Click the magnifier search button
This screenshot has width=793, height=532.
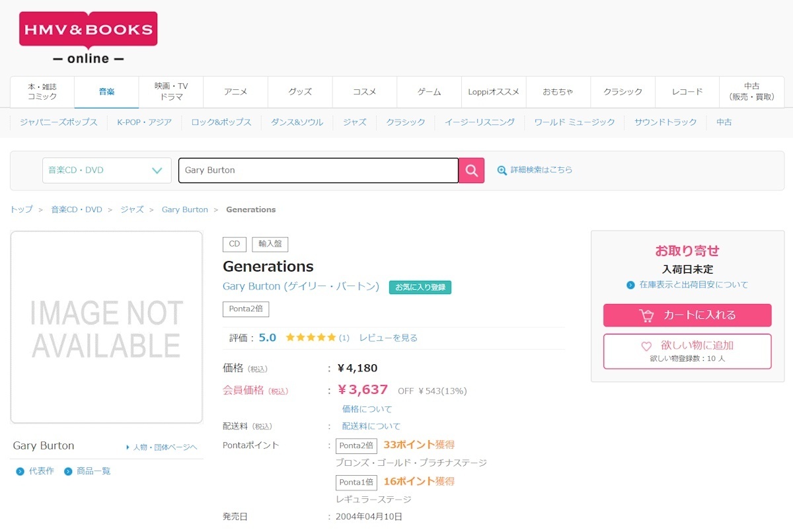471,171
